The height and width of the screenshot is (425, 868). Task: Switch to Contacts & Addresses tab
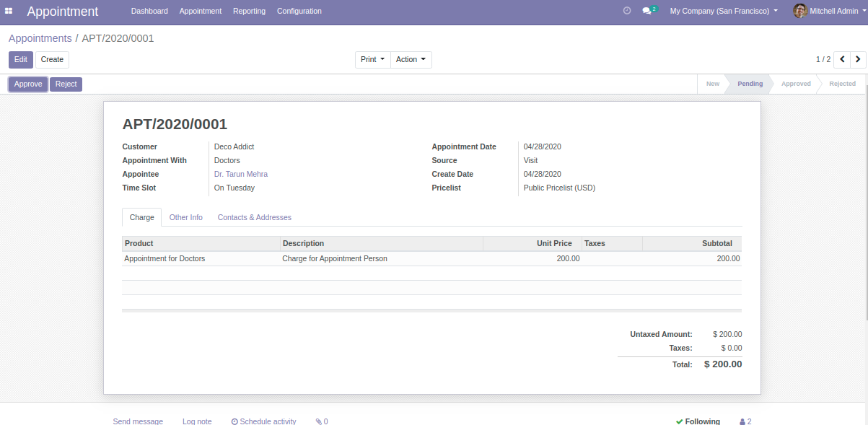point(254,217)
